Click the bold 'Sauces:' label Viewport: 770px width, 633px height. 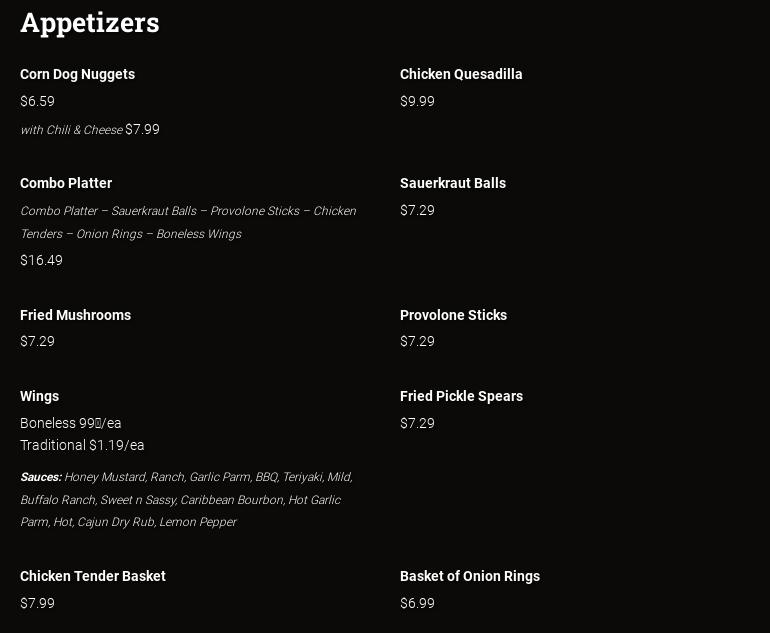pyautogui.click(x=41, y=478)
